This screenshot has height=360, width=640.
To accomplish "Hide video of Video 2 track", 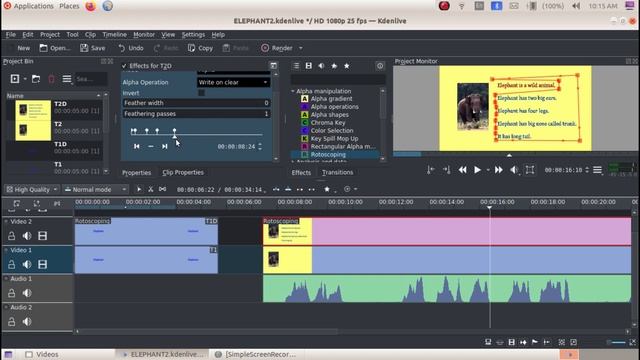I will (42, 236).
